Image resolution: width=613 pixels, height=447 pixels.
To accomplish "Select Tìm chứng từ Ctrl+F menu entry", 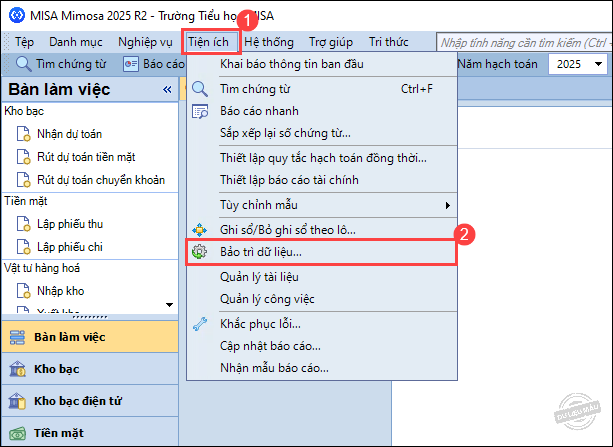I will click(321, 89).
